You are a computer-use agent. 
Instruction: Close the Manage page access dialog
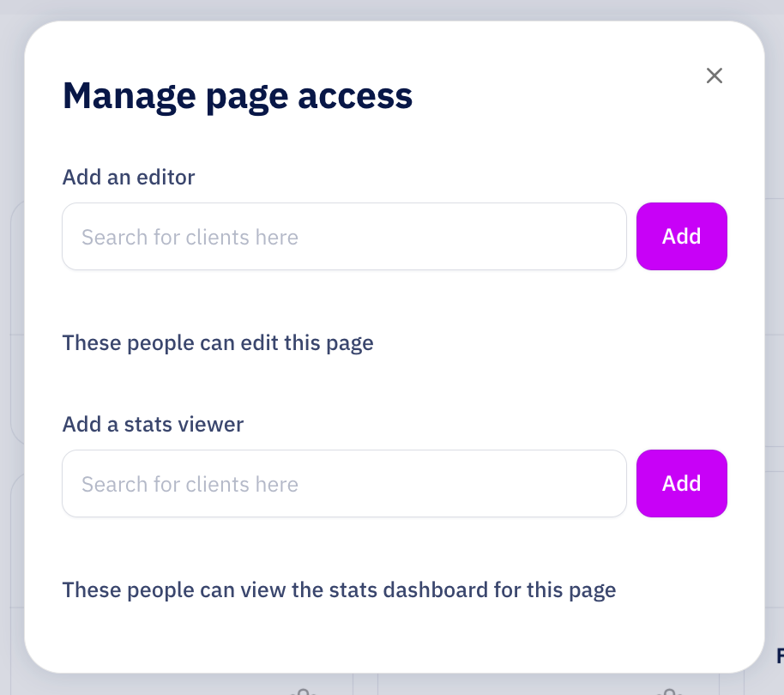[x=715, y=76]
